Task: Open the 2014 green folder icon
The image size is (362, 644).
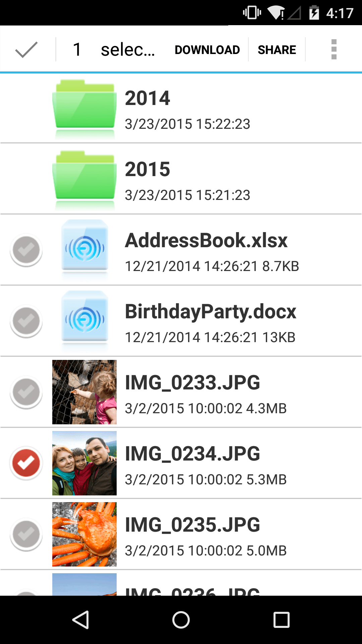Action: coord(84,108)
